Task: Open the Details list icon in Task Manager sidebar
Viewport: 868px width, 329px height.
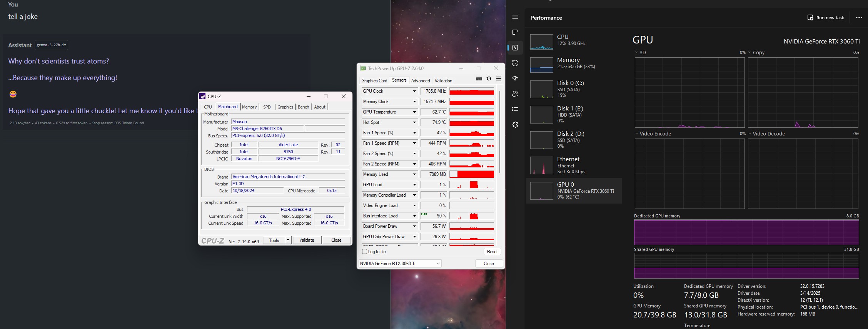Action: pos(515,109)
